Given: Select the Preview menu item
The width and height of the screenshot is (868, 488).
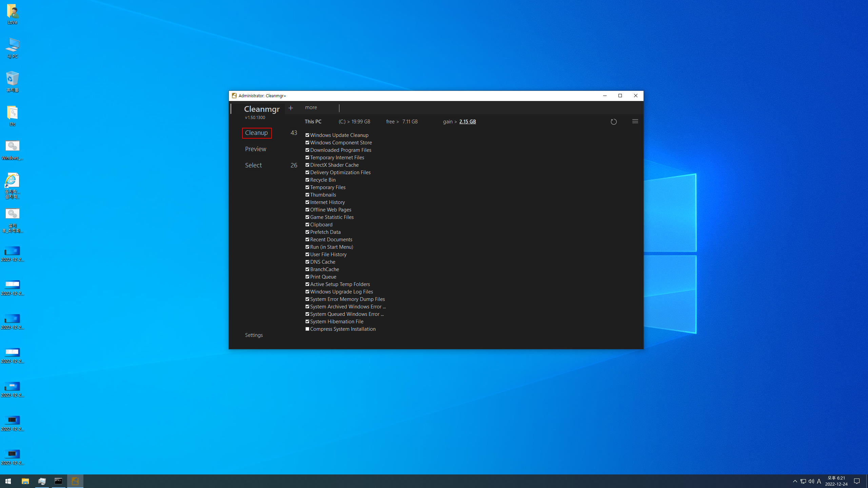Looking at the screenshot, I should click(256, 149).
